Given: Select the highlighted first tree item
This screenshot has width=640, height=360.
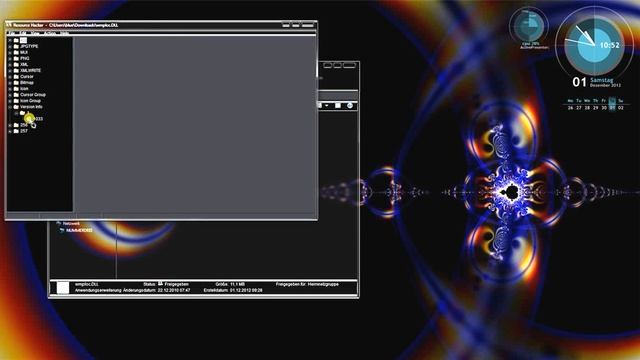Looking at the screenshot, I should point(23,40).
